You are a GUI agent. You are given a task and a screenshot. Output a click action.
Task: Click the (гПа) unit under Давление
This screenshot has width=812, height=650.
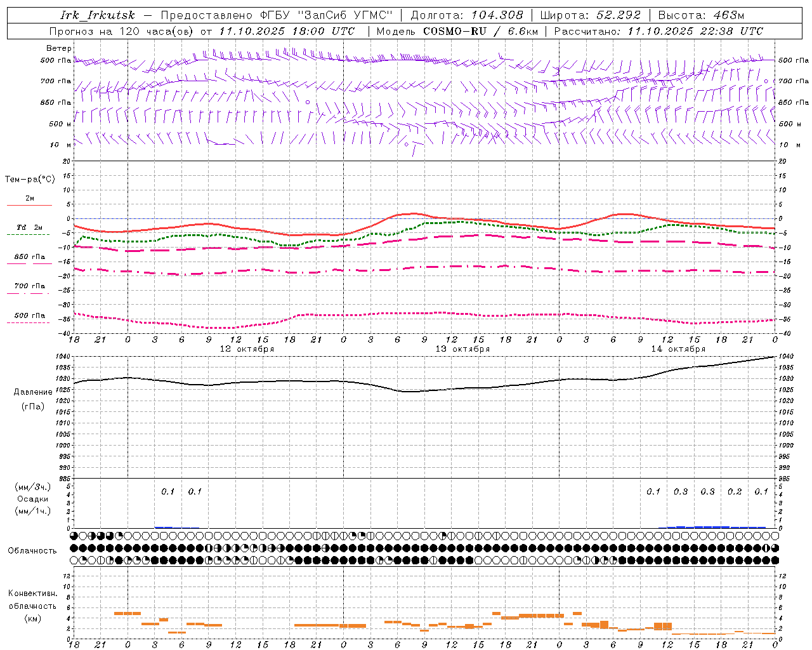(x=32, y=407)
